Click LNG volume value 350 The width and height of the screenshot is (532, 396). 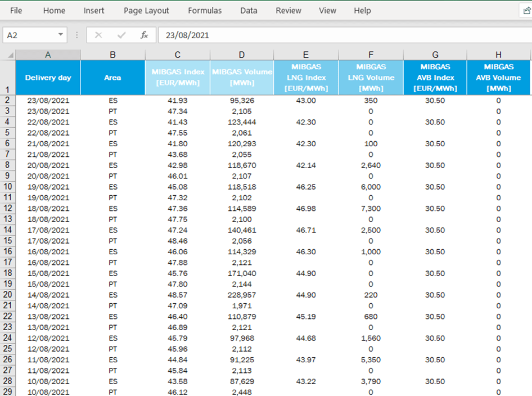pos(371,101)
